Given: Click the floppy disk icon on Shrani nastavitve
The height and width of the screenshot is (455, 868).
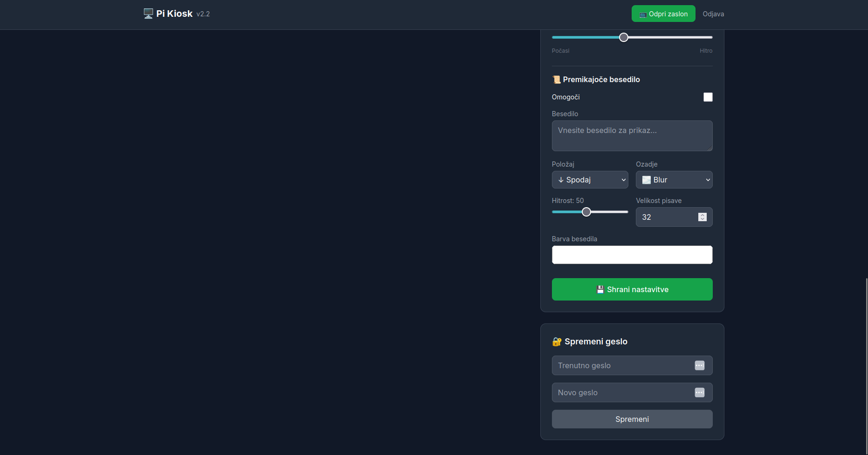Looking at the screenshot, I should 600,289.
